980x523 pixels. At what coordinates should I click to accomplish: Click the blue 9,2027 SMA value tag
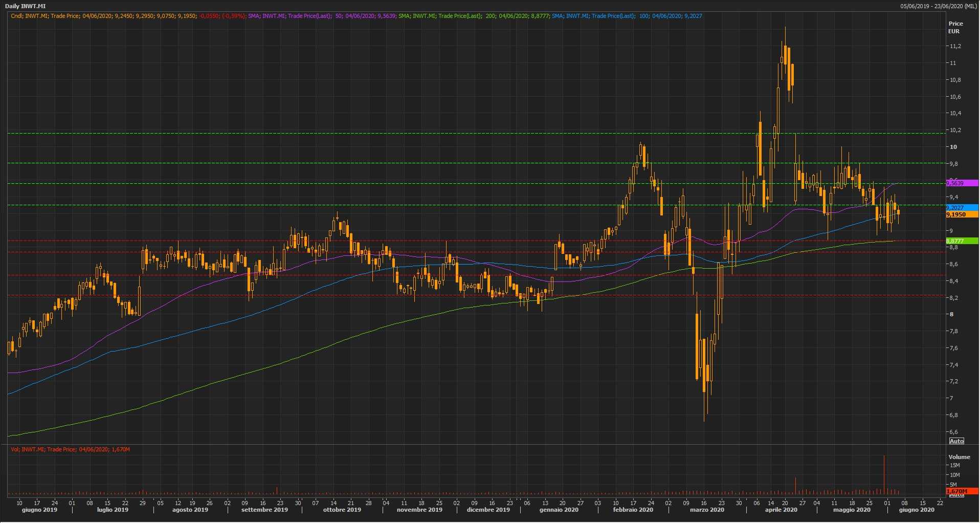click(961, 208)
